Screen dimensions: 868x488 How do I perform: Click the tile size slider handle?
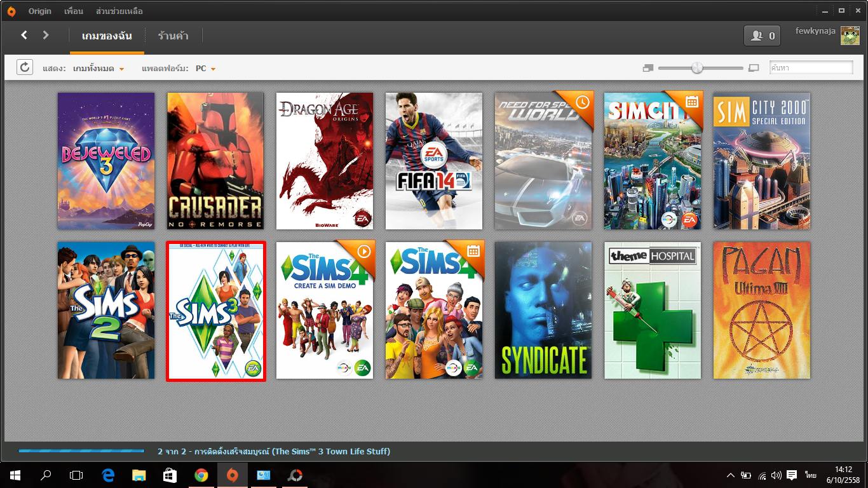click(x=697, y=67)
